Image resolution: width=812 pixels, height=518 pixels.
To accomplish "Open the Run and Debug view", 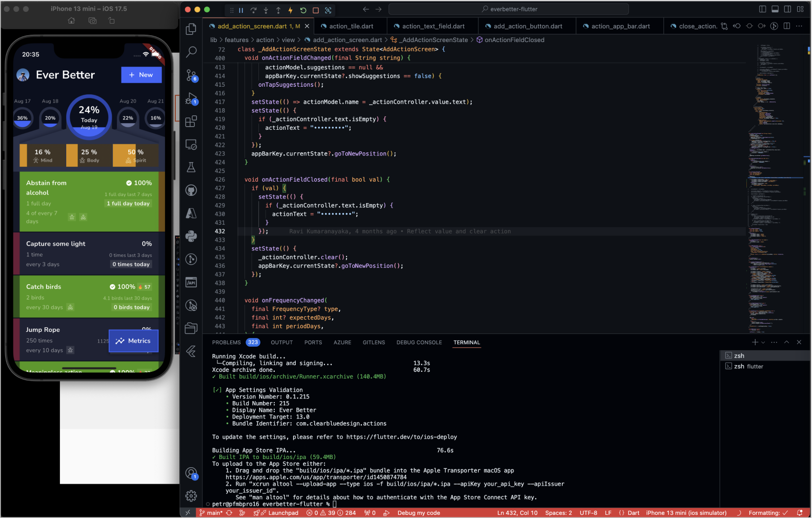I will point(191,98).
